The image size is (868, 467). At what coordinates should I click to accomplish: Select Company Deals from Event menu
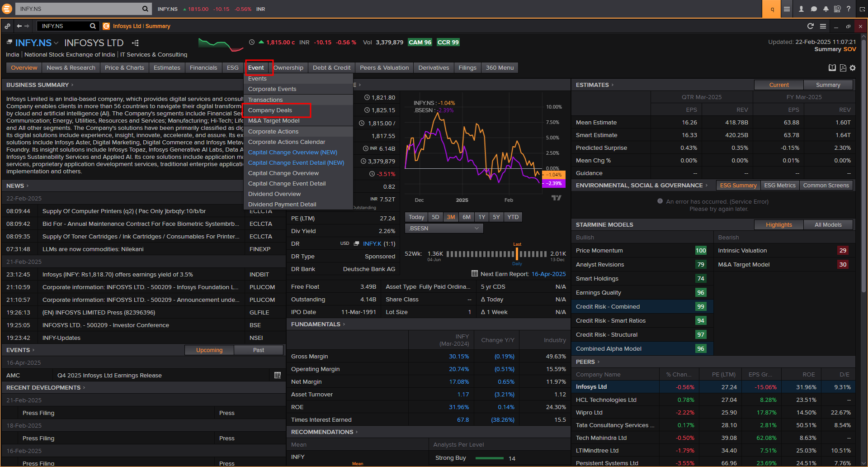[270, 110]
